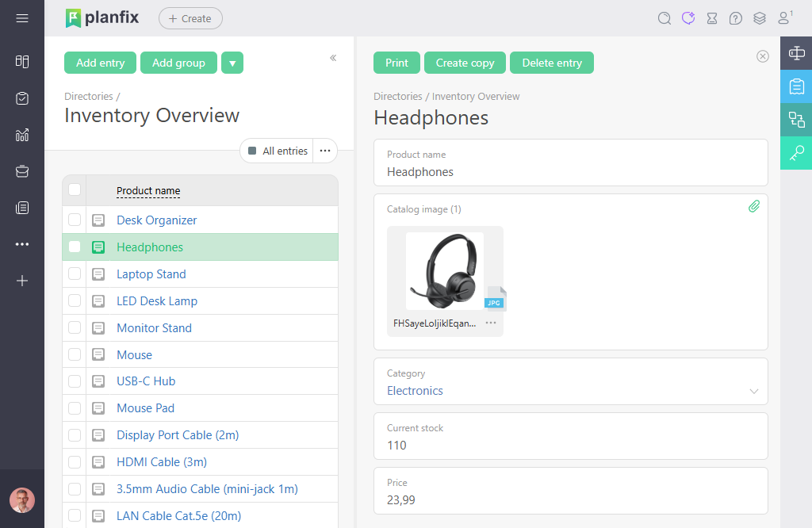Add a new sidebar section plus icon
Screen dimensions: 812x528
pyautogui.click(x=21, y=281)
